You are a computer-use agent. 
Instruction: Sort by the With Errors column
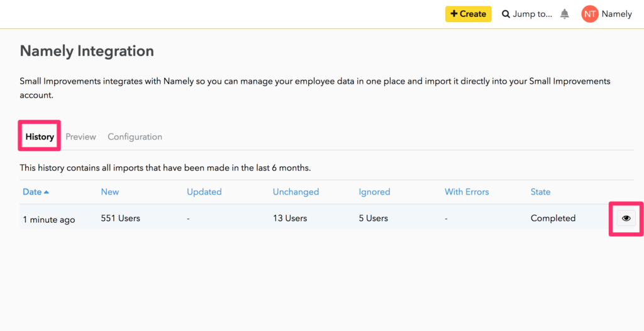click(466, 192)
